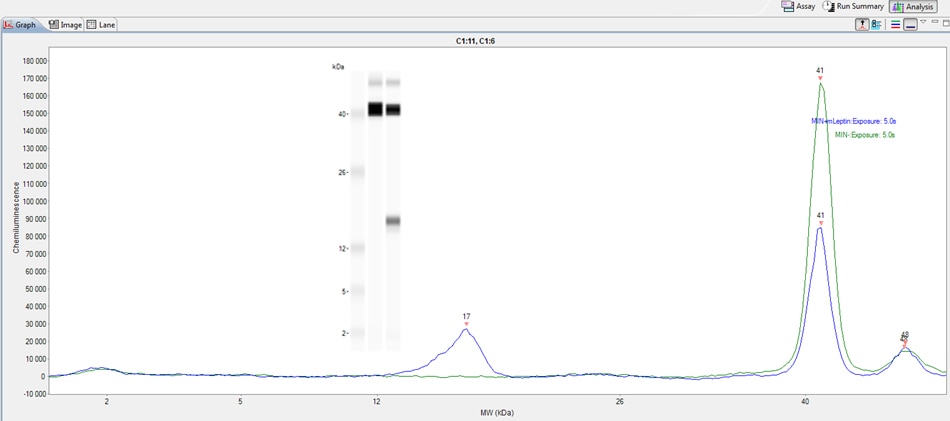Switch to the Graph tab

[20, 24]
